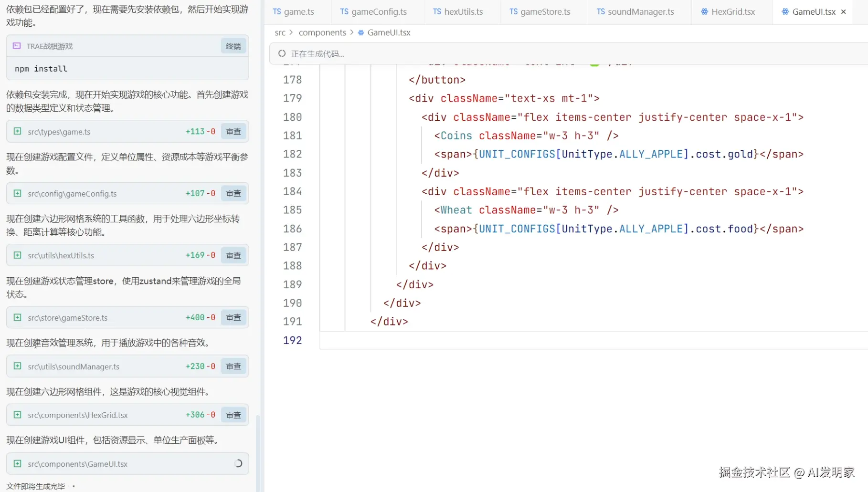Viewport: 868px width, 492px height.
Task: Click the GameUI.tsx breadcrumb segment
Action: point(389,32)
